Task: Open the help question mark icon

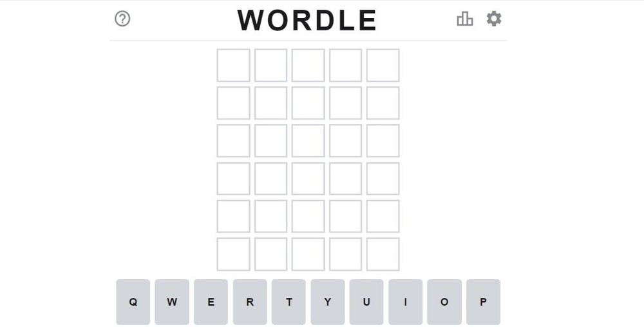Action: (122, 19)
